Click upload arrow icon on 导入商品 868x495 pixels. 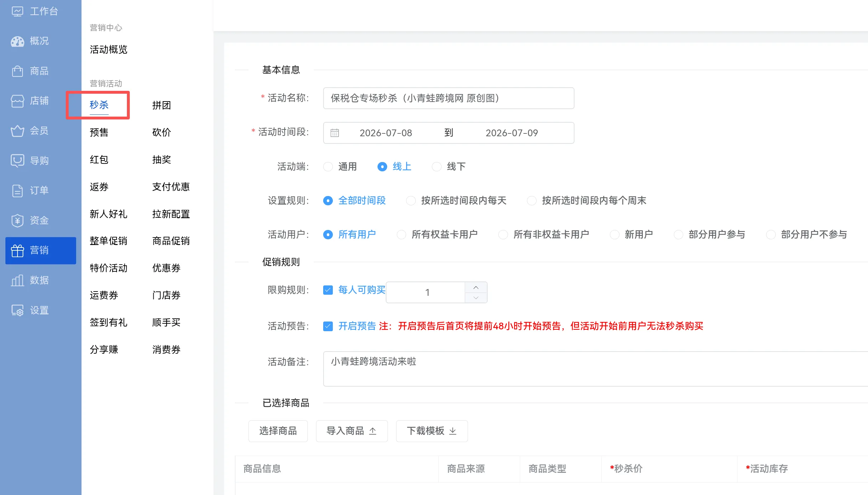coord(373,431)
